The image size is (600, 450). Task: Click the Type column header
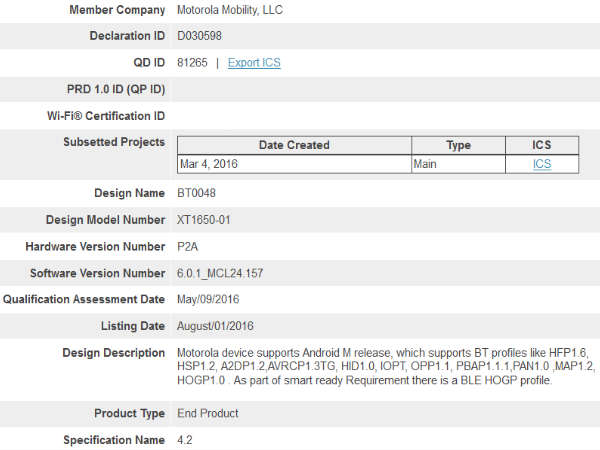[458, 145]
